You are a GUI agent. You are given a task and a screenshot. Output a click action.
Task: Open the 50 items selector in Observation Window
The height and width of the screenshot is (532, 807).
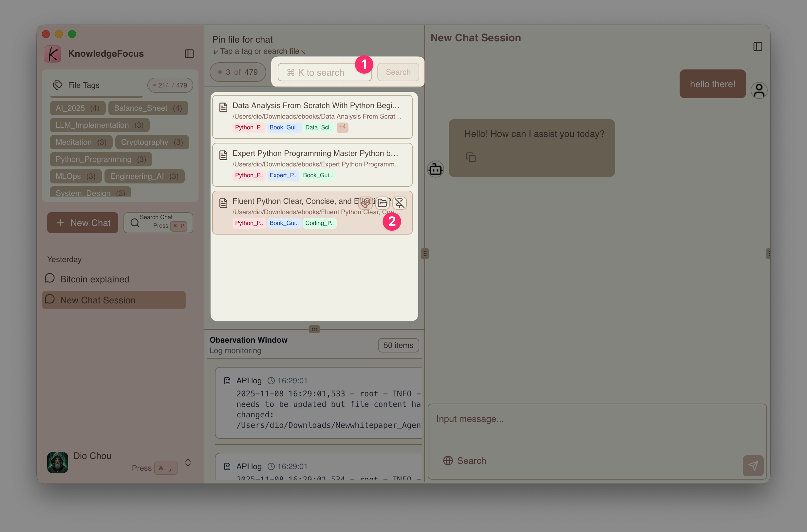point(398,345)
